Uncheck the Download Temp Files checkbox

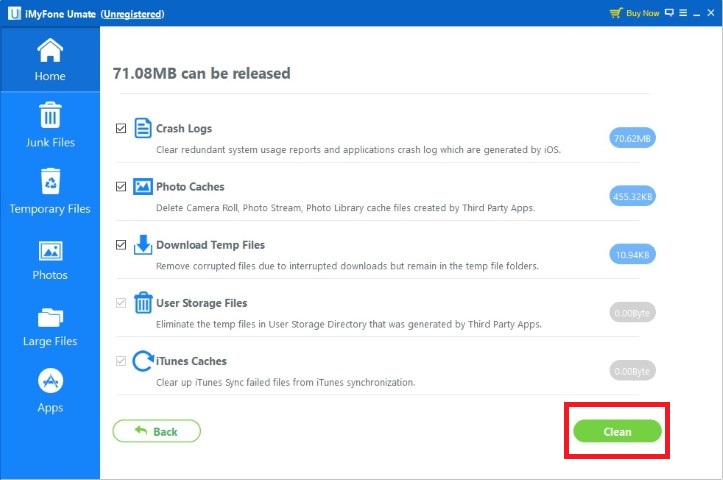121,244
